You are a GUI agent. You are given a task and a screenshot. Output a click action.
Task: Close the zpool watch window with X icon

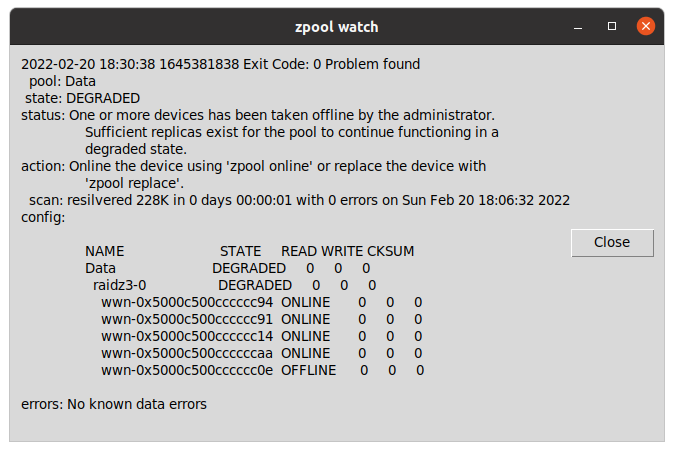[x=646, y=27]
